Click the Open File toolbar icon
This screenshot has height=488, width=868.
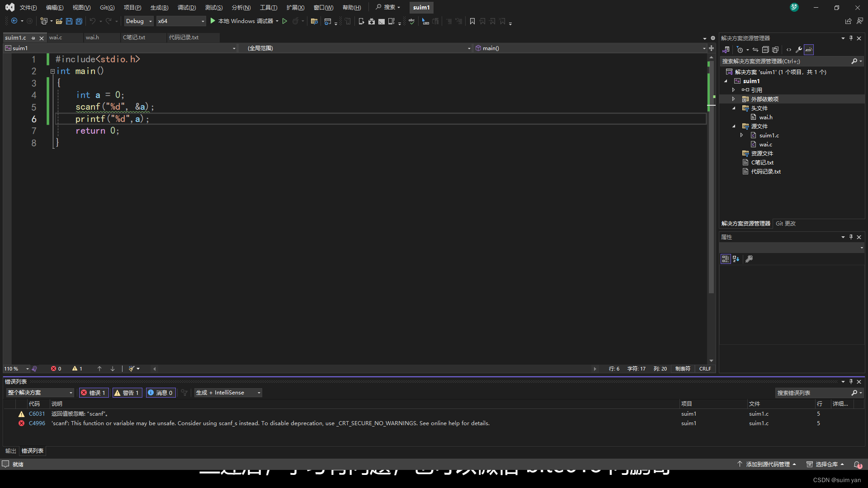pyautogui.click(x=59, y=21)
